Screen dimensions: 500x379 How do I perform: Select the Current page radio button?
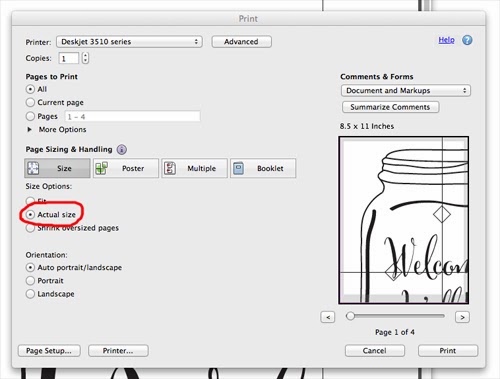(30, 102)
